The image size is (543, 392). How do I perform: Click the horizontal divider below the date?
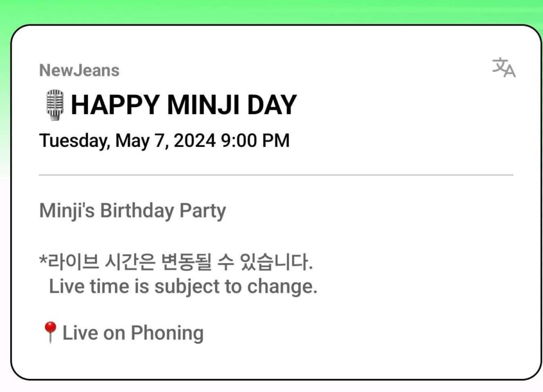coord(276,175)
